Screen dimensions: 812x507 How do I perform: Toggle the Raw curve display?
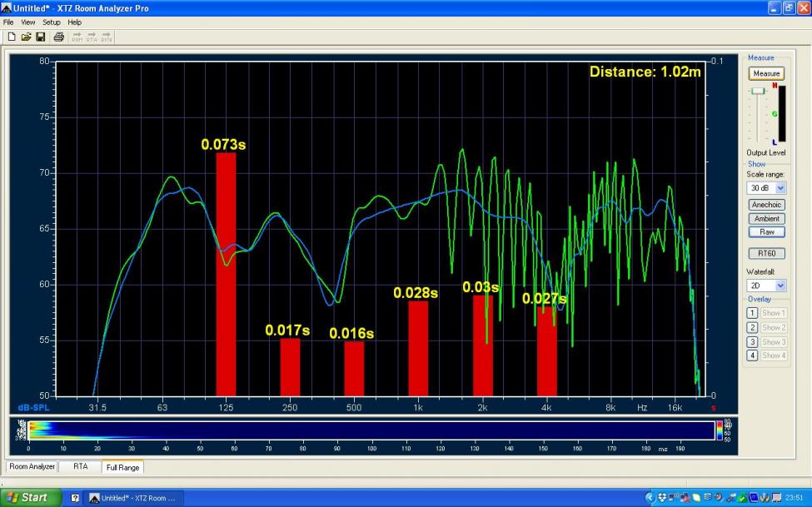pyautogui.click(x=766, y=232)
